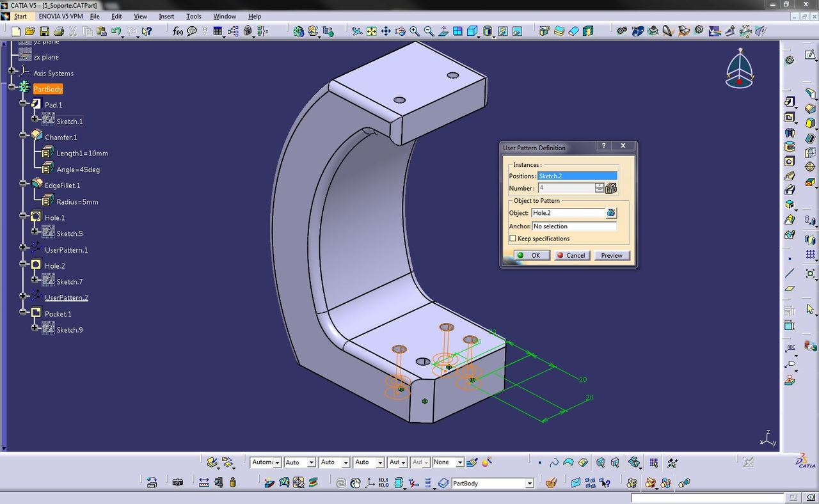Select Hole.1 in the tree
819x504 pixels.
pyautogui.click(x=54, y=217)
